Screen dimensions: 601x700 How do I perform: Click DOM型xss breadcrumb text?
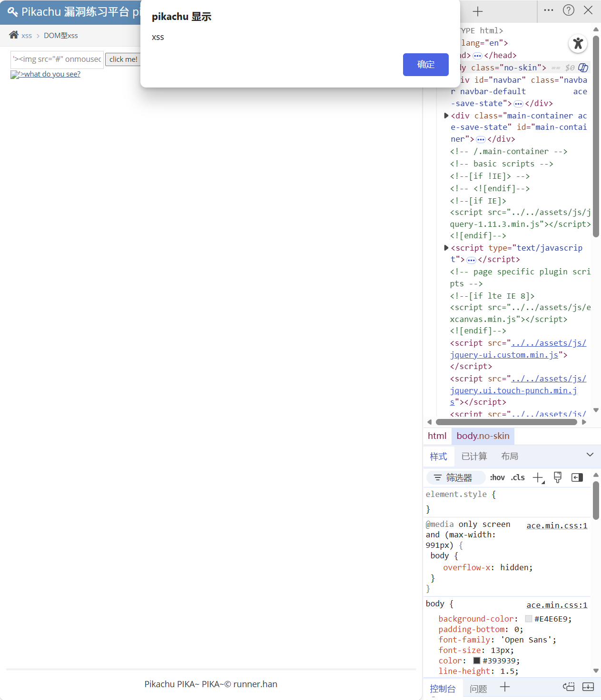[61, 36]
